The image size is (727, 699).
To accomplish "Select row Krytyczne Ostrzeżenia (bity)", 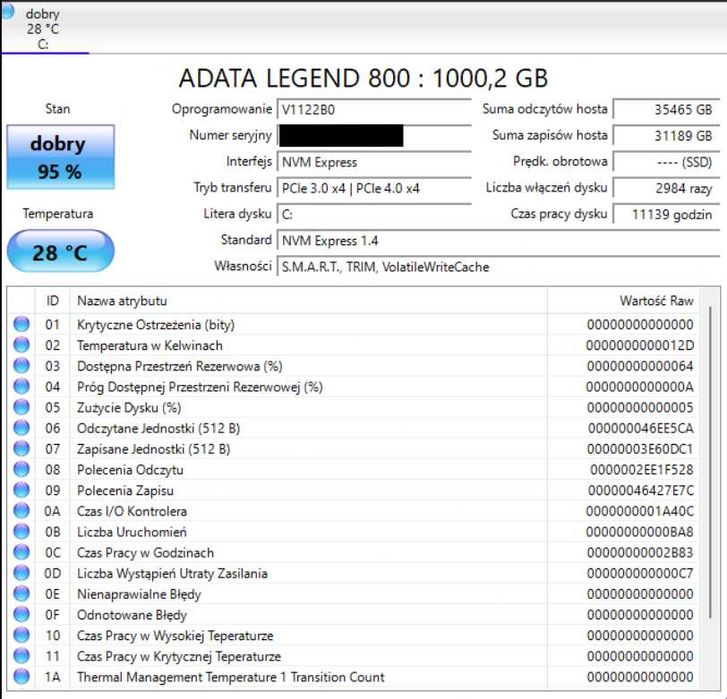I will pos(353,324).
